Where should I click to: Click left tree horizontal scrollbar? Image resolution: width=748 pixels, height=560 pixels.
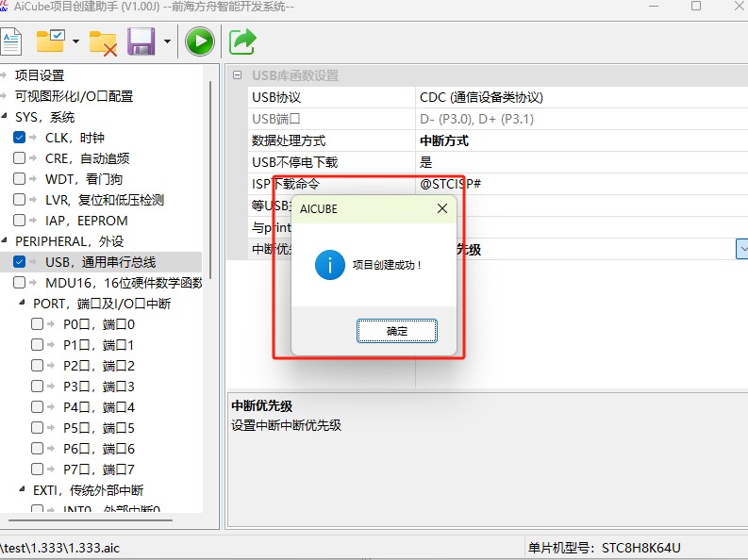point(91,520)
